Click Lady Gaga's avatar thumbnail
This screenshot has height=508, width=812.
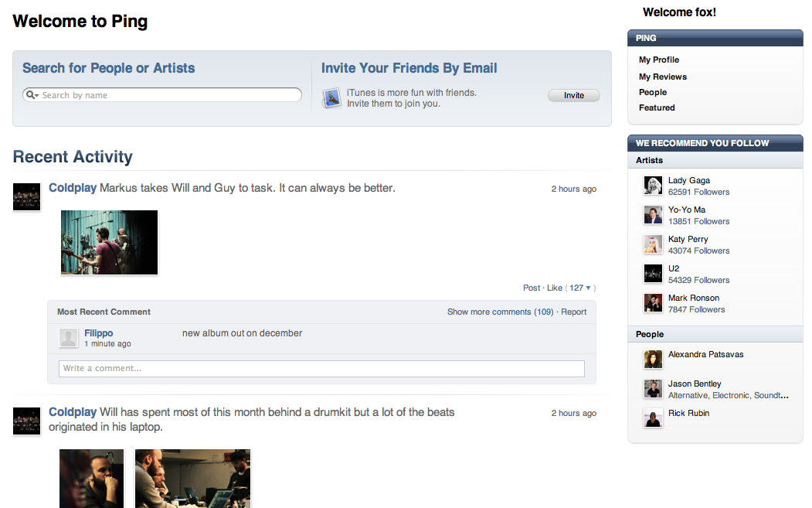point(653,185)
